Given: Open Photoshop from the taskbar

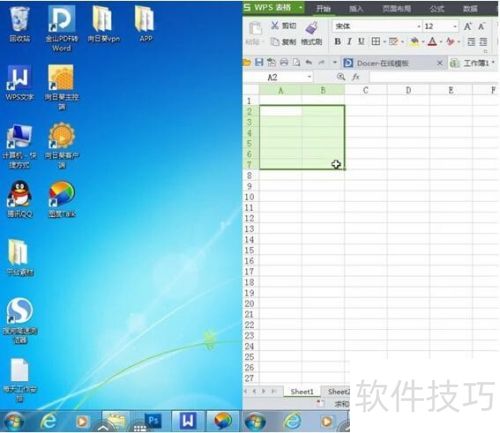Looking at the screenshot, I should click(153, 421).
